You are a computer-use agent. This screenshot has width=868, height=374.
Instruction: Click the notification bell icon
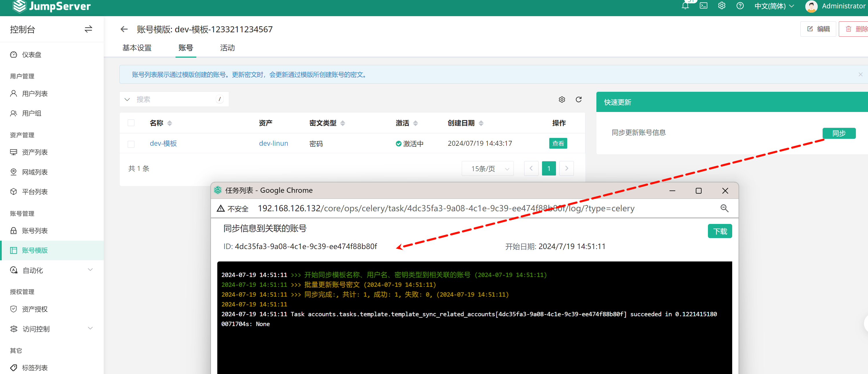tap(685, 6)
